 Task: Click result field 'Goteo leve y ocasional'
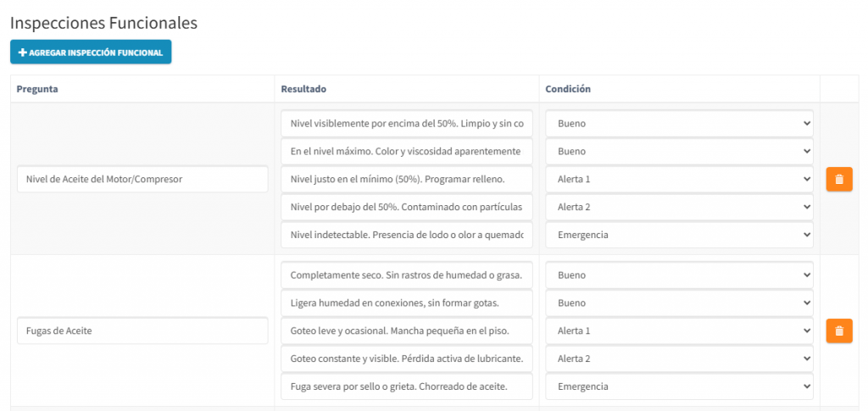point(407,330)
